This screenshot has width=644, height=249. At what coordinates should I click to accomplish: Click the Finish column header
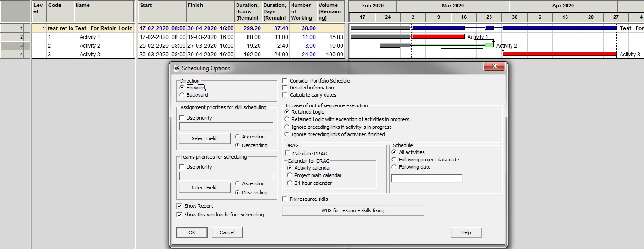click(210, 11)
